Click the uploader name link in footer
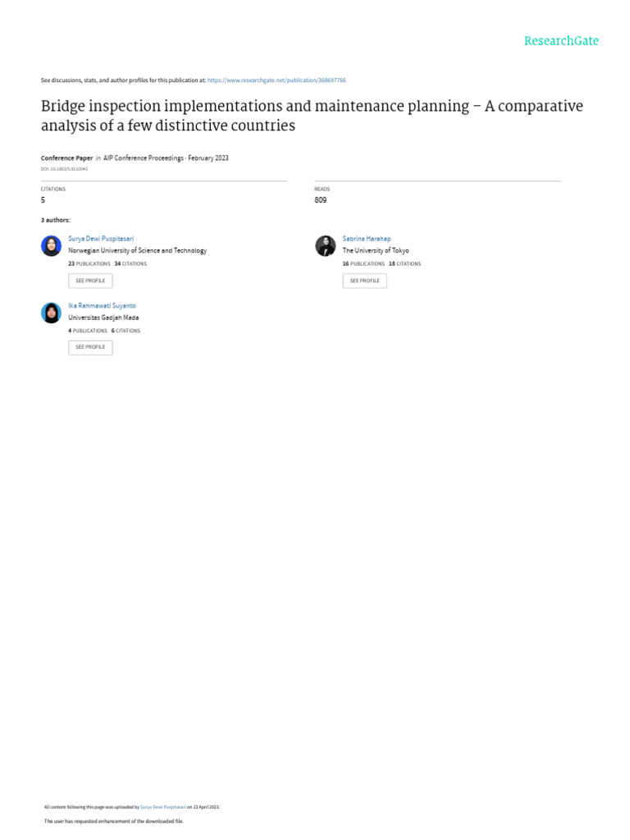The image size is (630, 840). coord(163,807)
